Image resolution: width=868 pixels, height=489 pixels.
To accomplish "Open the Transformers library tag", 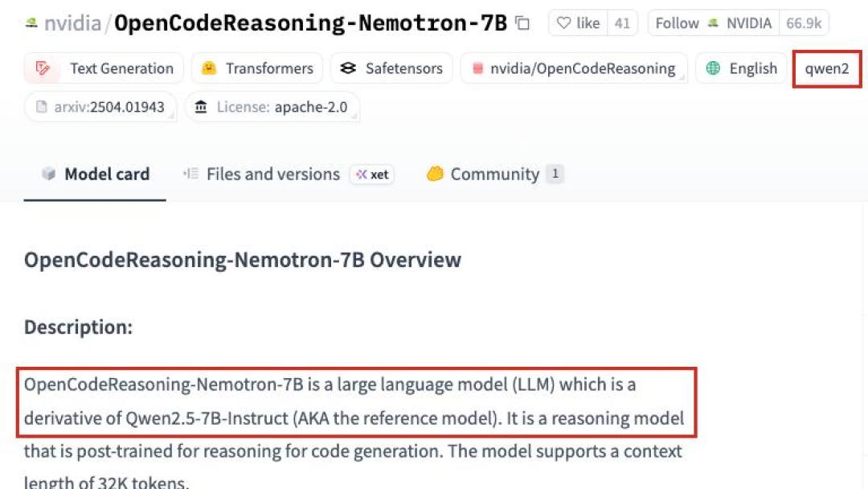I will tap(257, 68).
